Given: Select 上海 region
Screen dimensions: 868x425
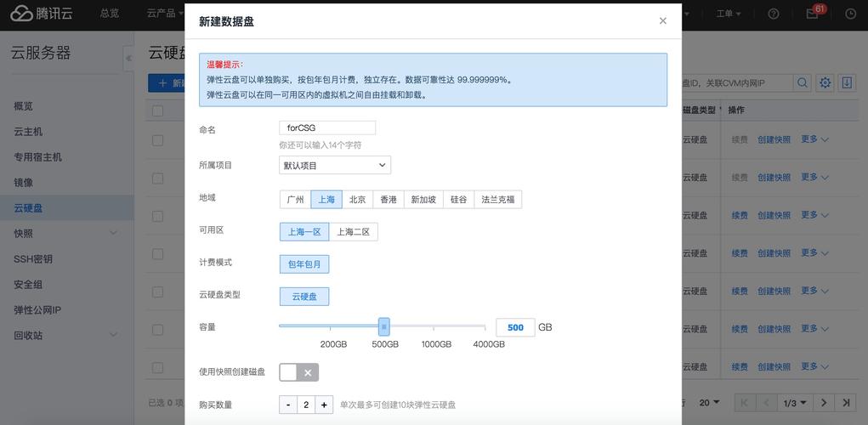Looking at the screenshot, I should coord(326,200).
